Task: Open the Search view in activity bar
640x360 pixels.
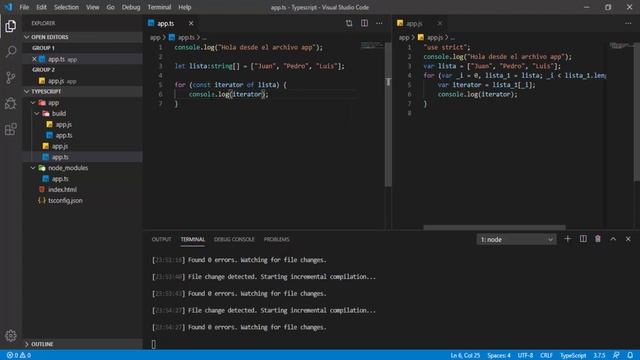Action: 11,52
